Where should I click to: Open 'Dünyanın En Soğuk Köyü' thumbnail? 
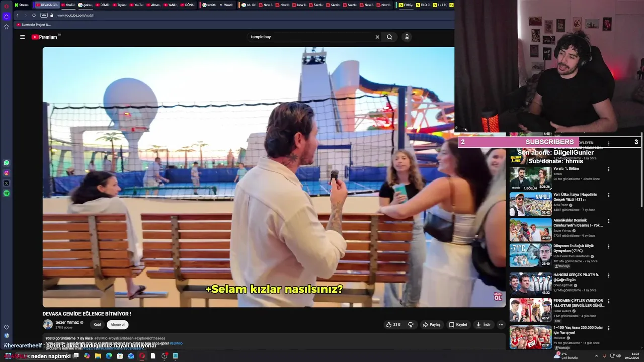pyautogui.click(x=531, y=256)
